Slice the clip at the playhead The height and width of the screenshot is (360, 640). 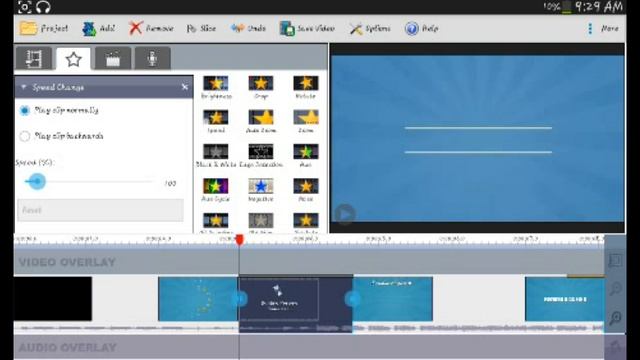point(201,28)
